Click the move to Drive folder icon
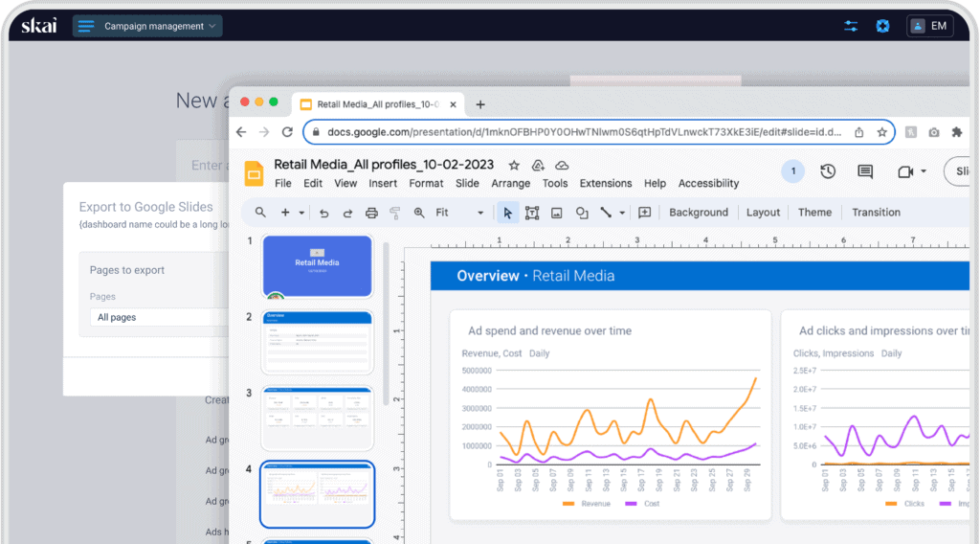This screenshot has width=980, height=544. pyautogui.click(x=538, y=166)
